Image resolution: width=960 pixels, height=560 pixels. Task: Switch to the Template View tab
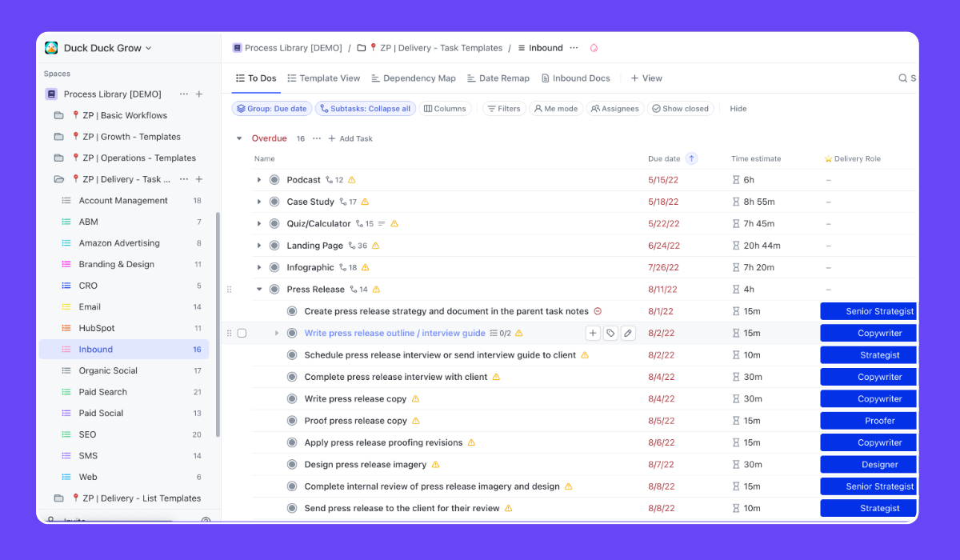point(324,78)
